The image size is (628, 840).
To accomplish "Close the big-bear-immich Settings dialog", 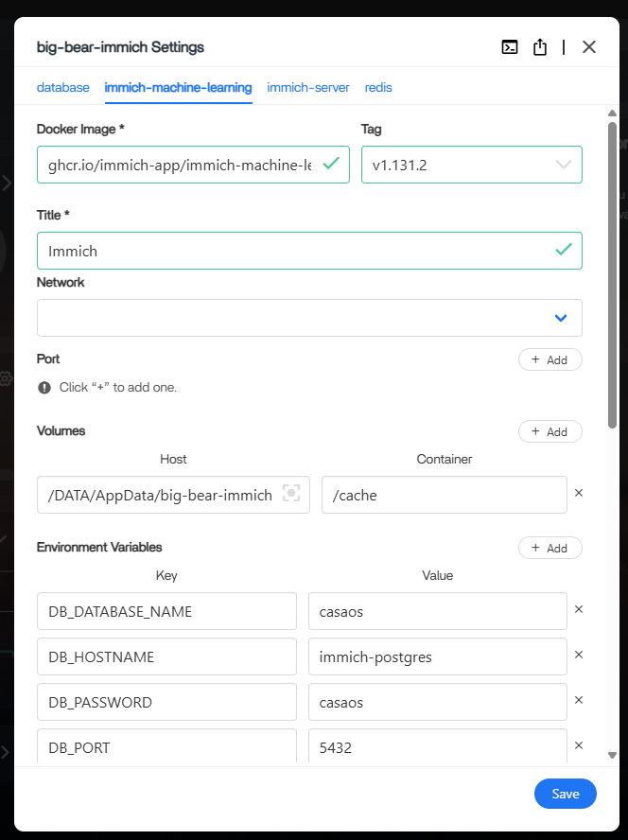I will coord(589,47).
